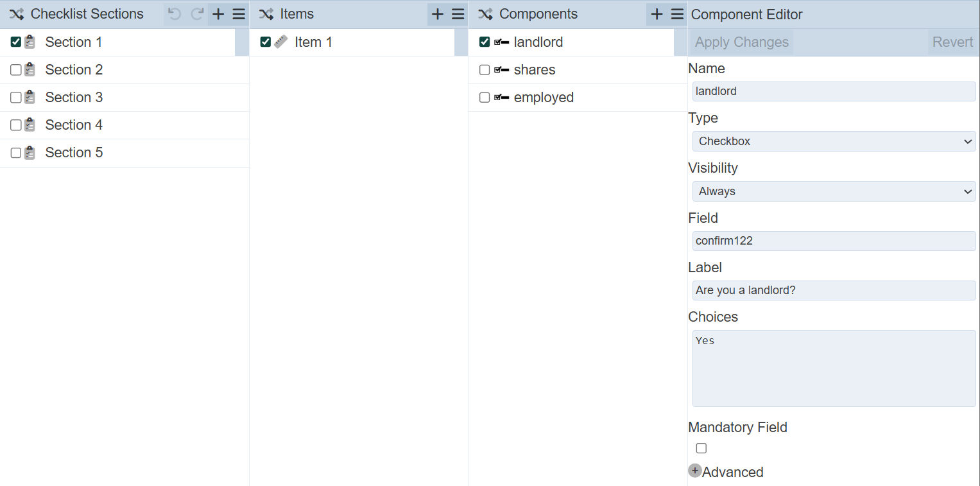Add a new checklist section with plus icon

[218, 14]
